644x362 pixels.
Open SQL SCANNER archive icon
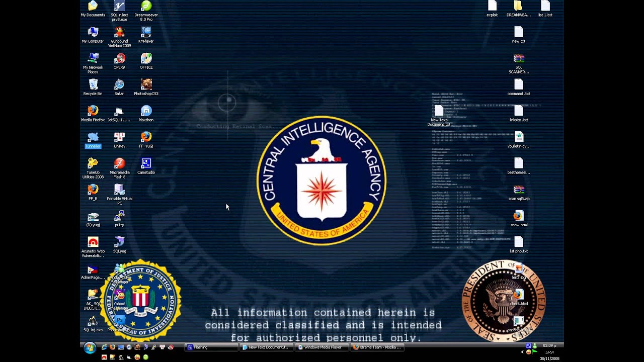(518, 63)
